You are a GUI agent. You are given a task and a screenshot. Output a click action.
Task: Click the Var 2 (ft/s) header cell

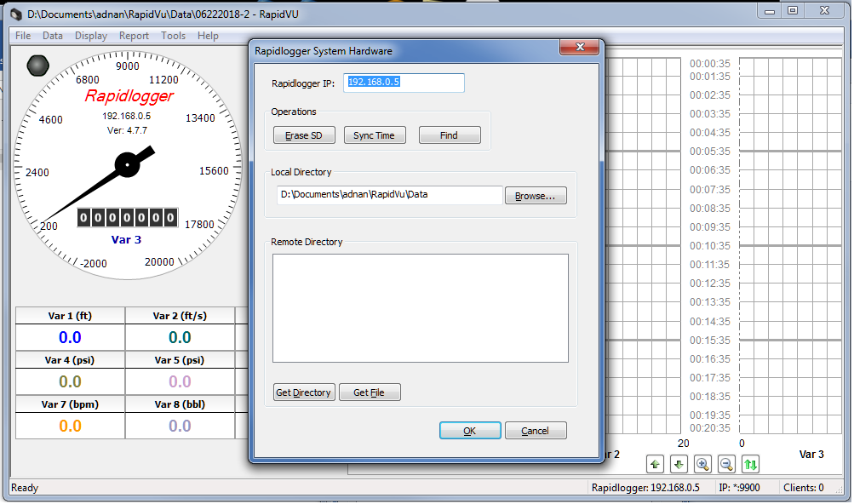(180, 316)
